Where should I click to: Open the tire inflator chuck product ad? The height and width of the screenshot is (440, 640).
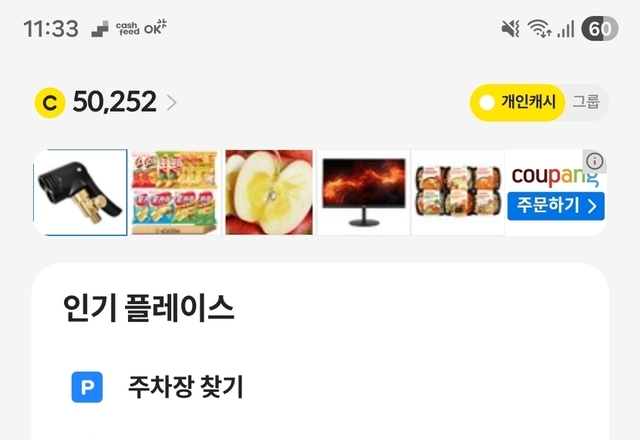tap(80, 192)
